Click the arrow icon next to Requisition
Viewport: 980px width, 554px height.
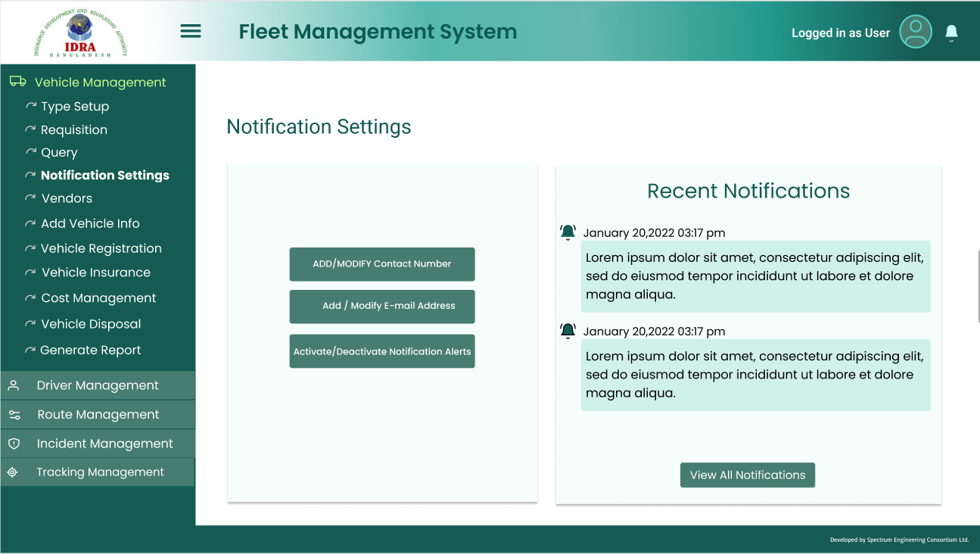click(x=30, y=129)
